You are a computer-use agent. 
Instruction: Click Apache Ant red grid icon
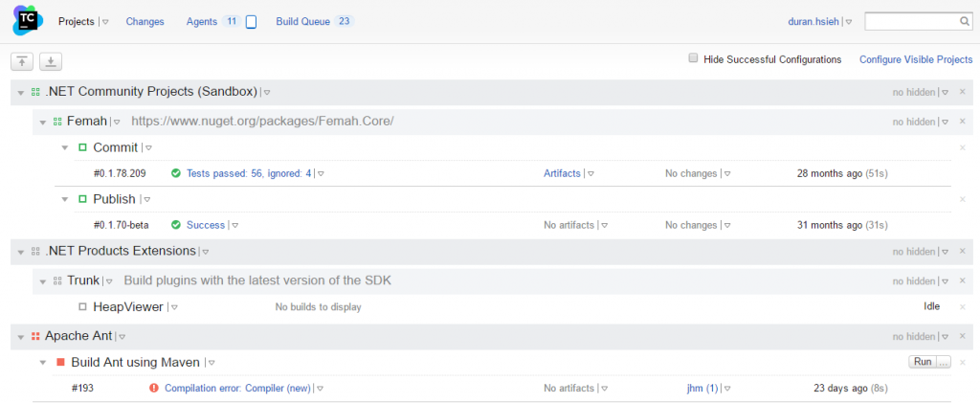(x=35, y=336)
